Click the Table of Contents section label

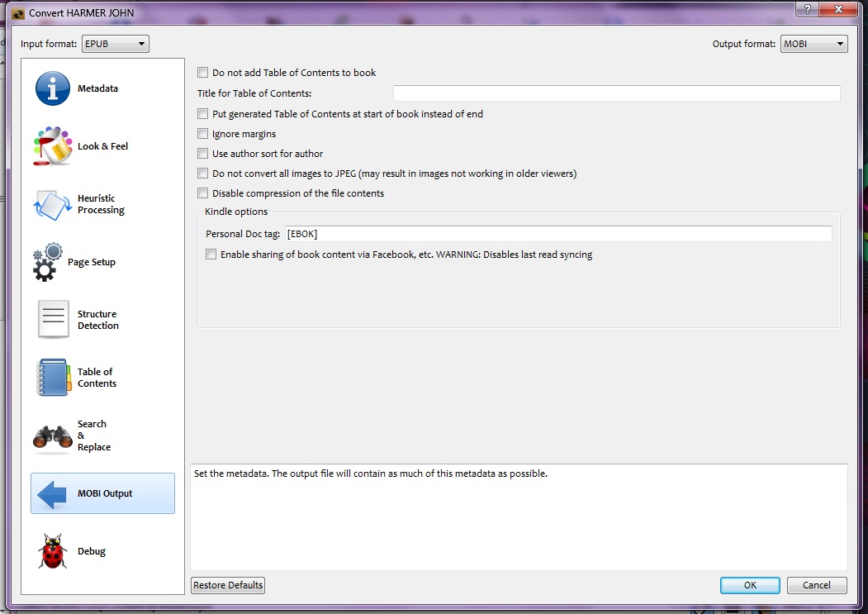97,378
